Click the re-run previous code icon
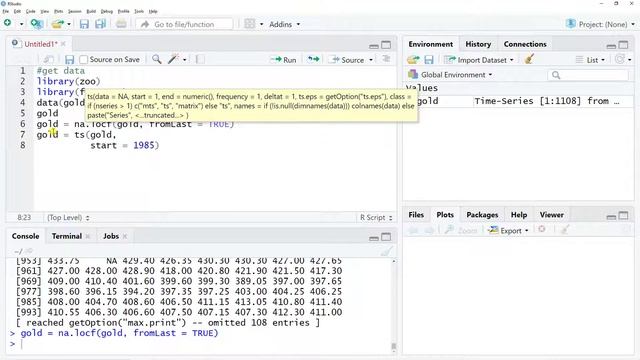Image resolution: width=640 pixels, height=360 pixels. tap(313, 60)
